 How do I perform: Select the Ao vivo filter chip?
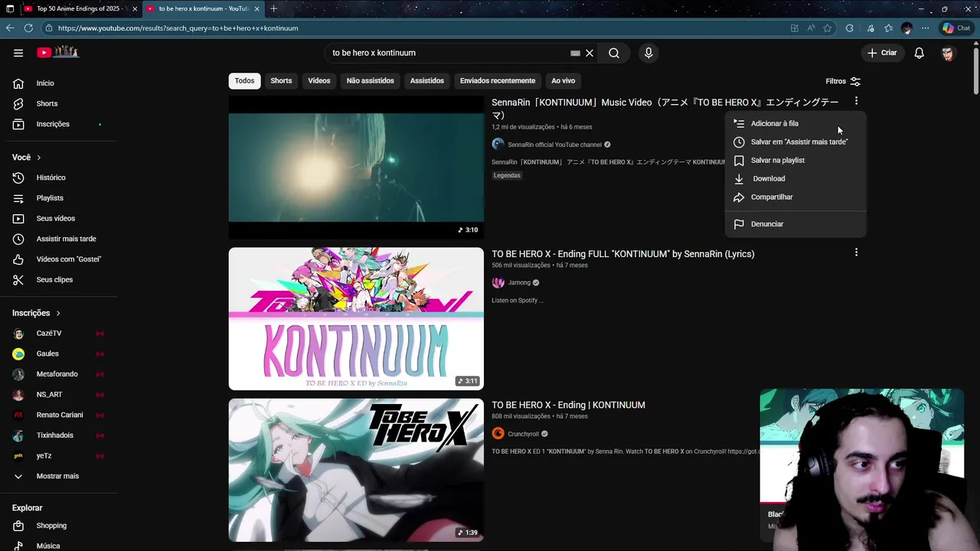pos(563,80)
